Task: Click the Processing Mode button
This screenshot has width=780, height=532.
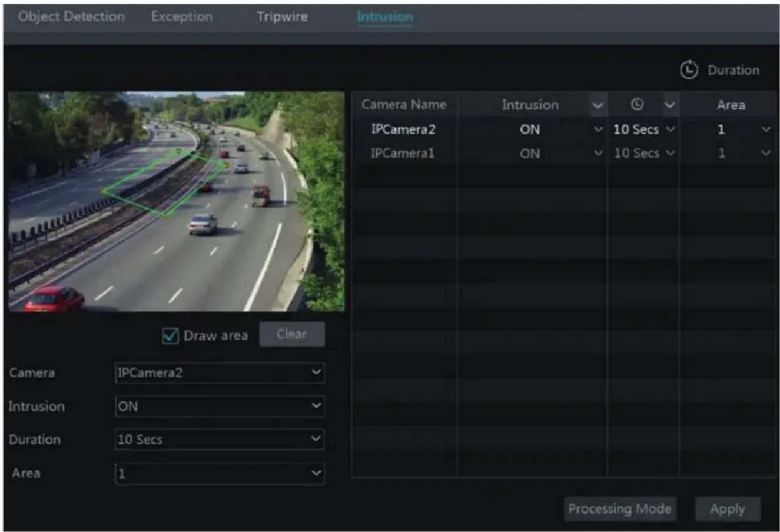Action: click(620, 509)
